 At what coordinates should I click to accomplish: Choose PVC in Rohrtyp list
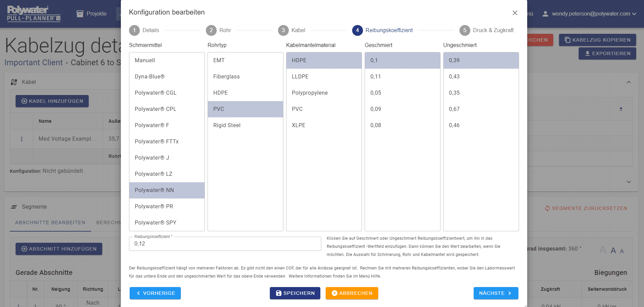click(x=245, y=109)
